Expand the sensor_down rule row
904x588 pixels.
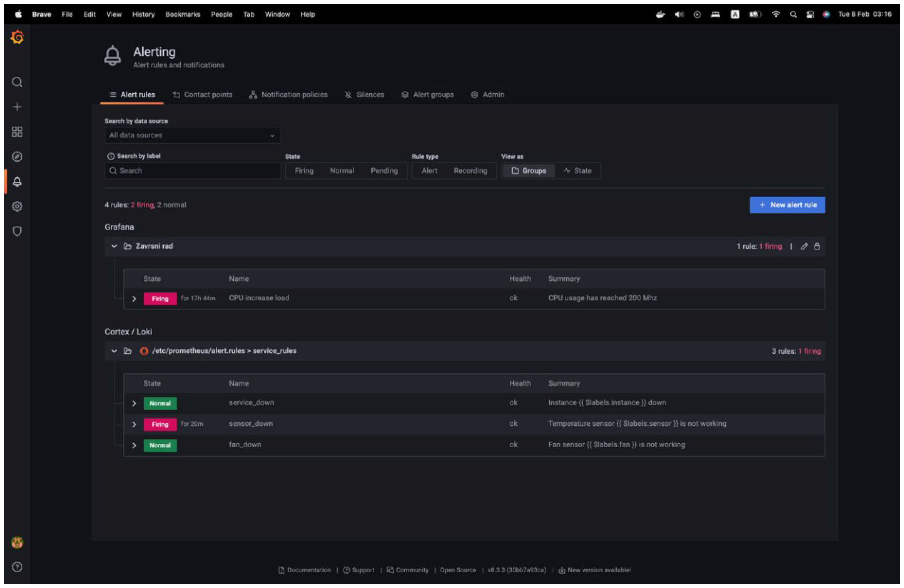pos(134,424)
